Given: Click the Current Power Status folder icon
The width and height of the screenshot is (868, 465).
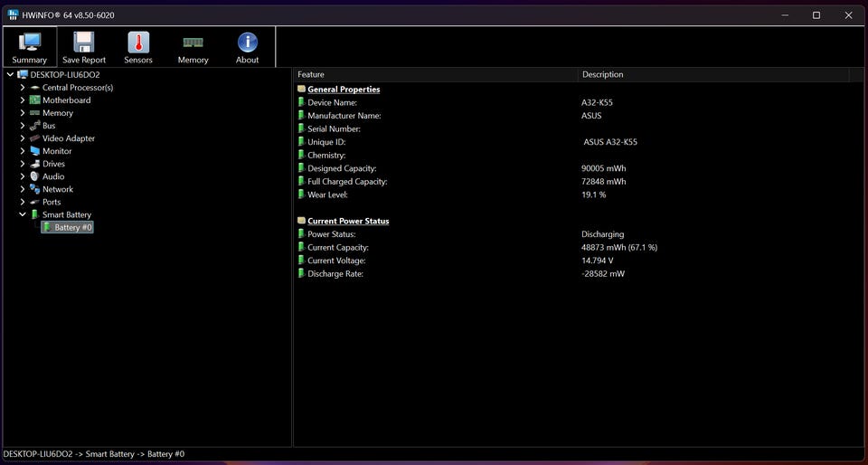Looking at the screenshot, I should click(301, 221).
